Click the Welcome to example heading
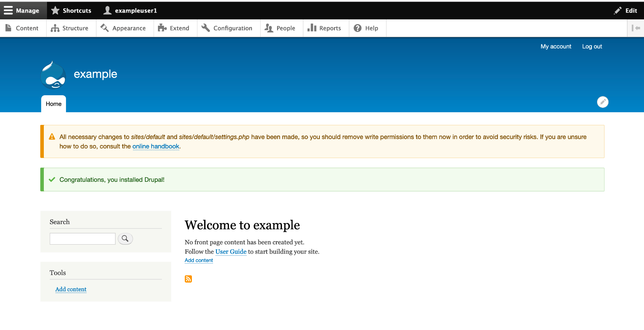Viewport: 644px width, 330px height. pyautogui.click(x=242, y=225)
